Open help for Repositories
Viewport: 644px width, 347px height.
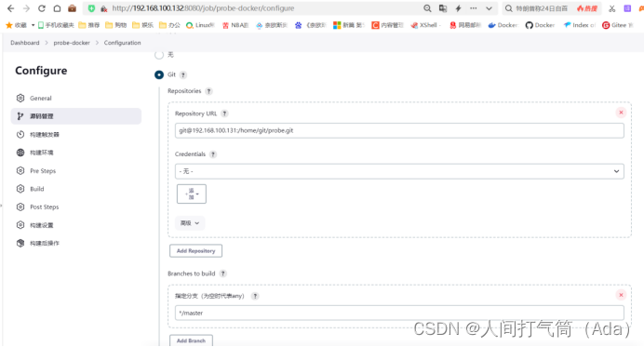coord(209,91)
